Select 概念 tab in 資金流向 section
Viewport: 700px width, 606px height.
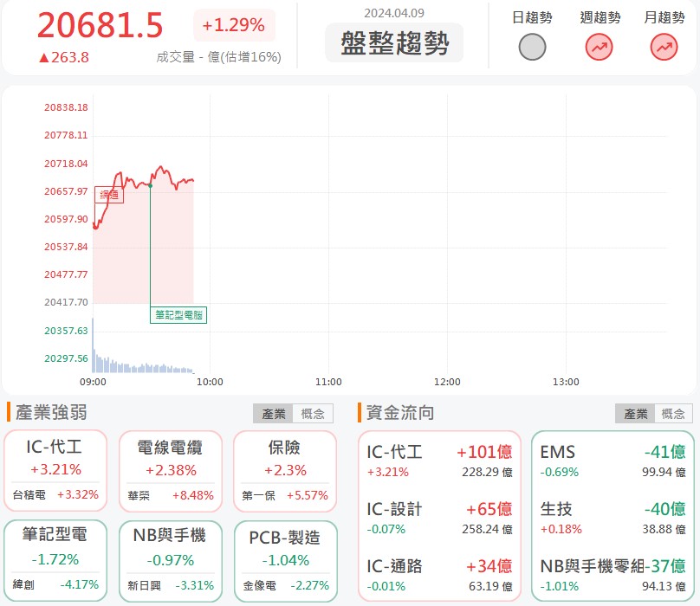tap(673, 414)
